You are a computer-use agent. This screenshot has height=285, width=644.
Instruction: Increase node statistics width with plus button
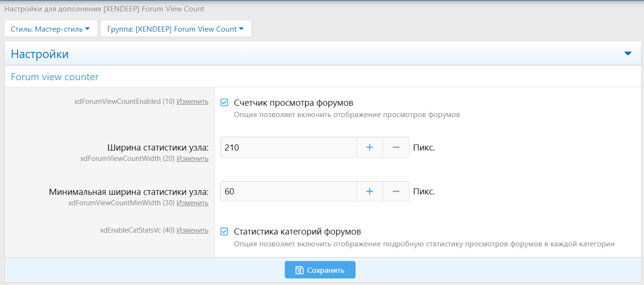[369, 148]
